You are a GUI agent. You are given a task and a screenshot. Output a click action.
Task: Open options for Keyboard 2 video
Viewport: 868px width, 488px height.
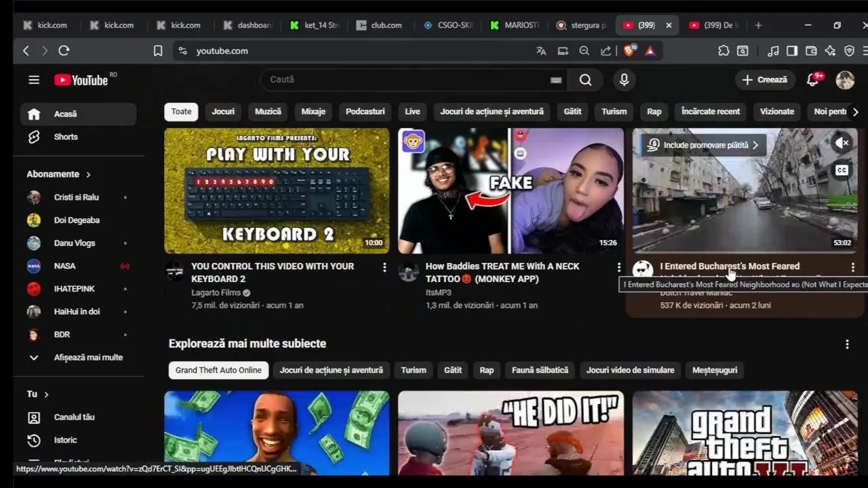click(x=384, y=267)
